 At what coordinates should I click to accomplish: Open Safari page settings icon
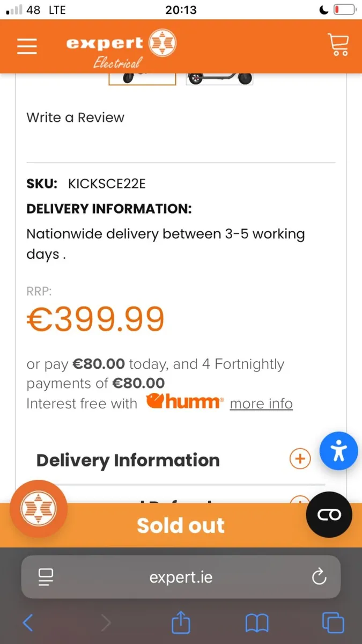click(x=46, y=577)
